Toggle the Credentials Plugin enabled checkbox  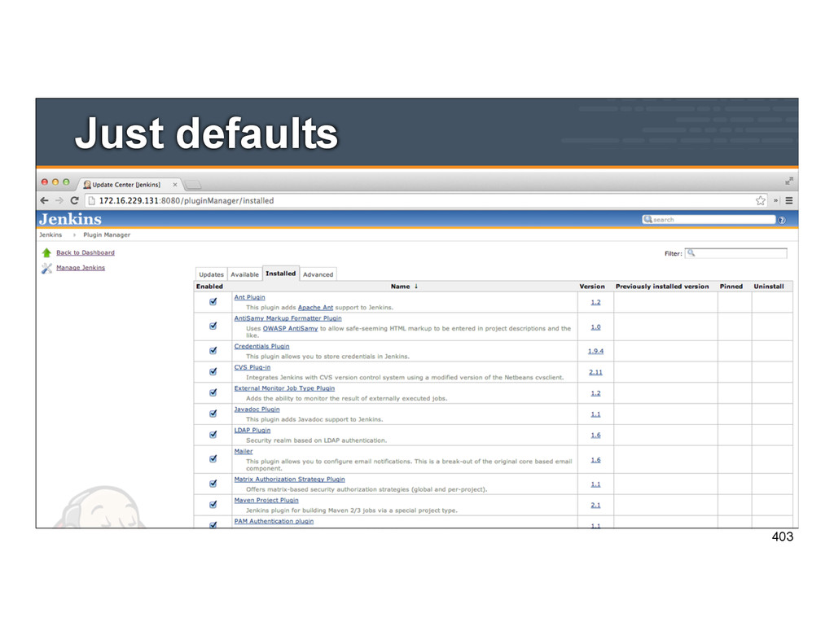[213, 350]
